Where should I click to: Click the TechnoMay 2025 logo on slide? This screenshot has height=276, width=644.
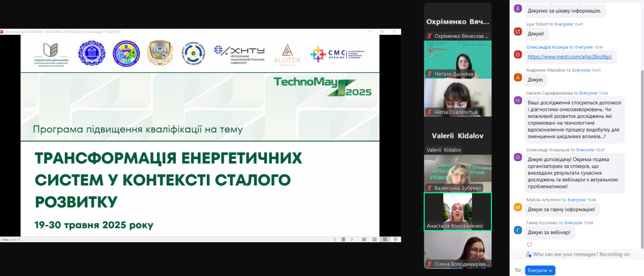323,86
